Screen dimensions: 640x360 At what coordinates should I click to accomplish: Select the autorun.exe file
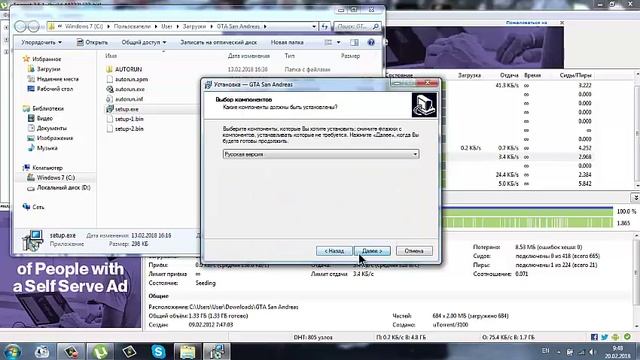(x=130, y=89)
